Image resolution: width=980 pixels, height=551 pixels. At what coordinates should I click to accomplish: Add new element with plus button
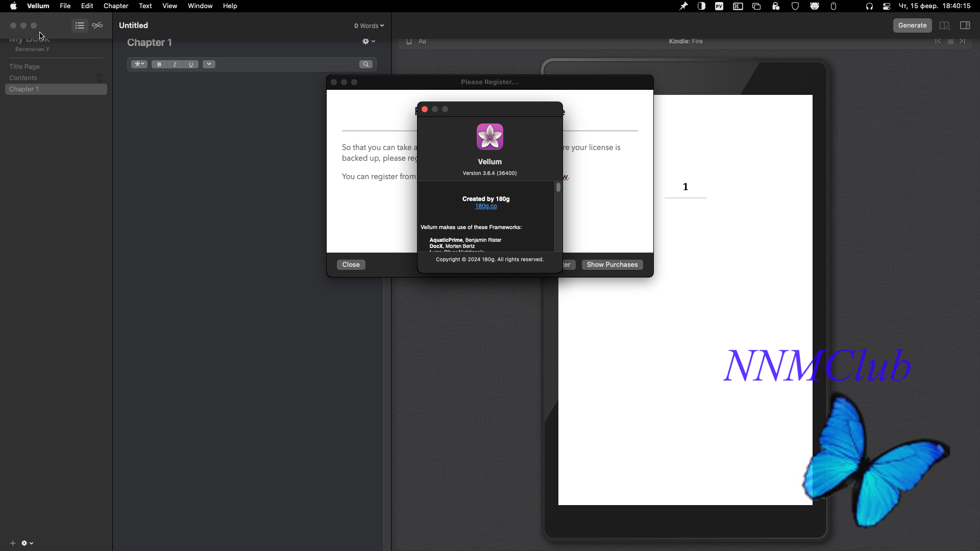13,543
